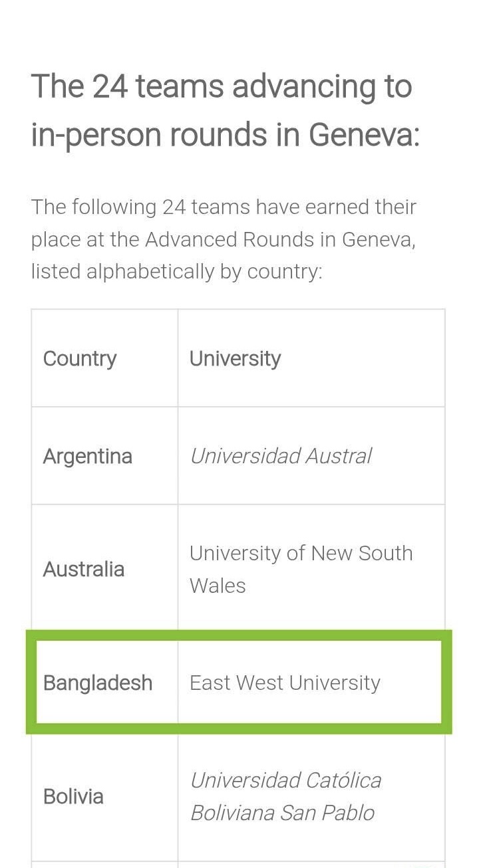Select the University column header

(235, 359)
